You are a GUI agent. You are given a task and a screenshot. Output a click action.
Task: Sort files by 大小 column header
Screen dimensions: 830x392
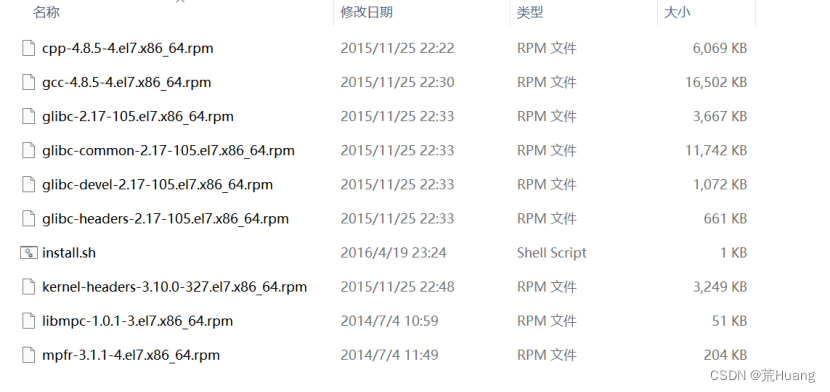point(677,12)
